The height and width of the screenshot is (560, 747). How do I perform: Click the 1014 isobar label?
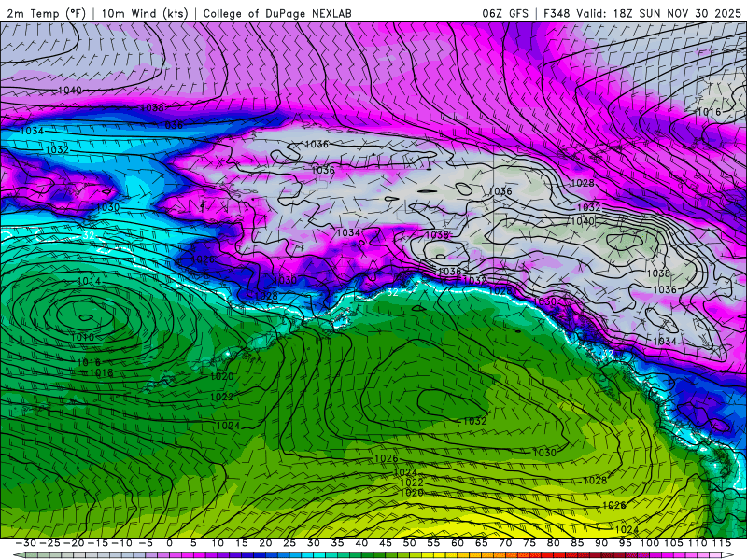click(89, 281)
